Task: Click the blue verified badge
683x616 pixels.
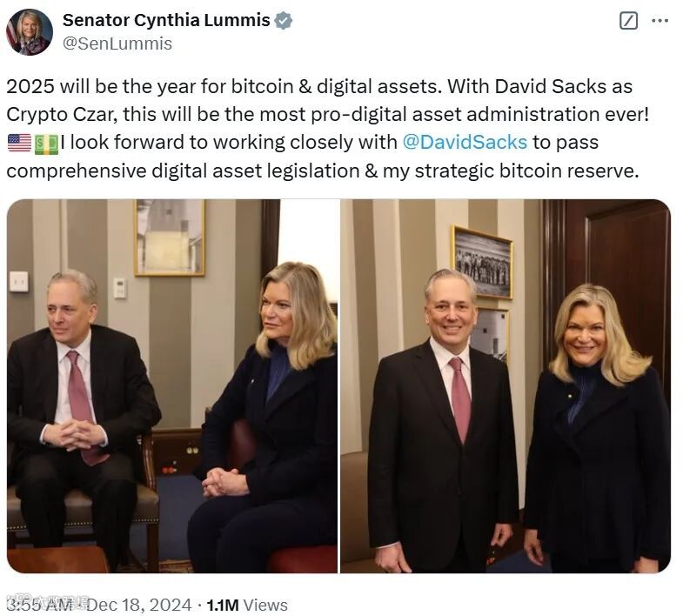Action: (283, 21)
